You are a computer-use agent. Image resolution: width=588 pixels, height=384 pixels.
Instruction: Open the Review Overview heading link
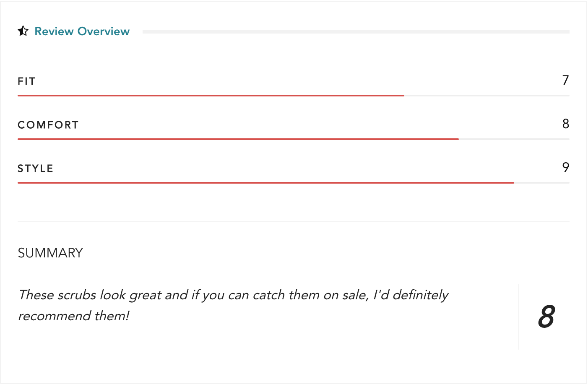(82, 31)
